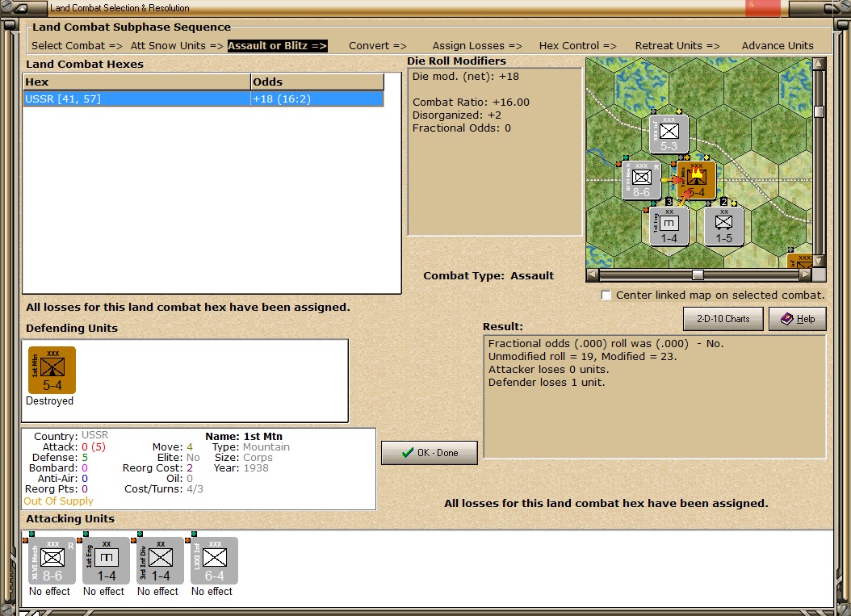
Task: Click the burning defender counter on map
Action: tap(696, 180)
